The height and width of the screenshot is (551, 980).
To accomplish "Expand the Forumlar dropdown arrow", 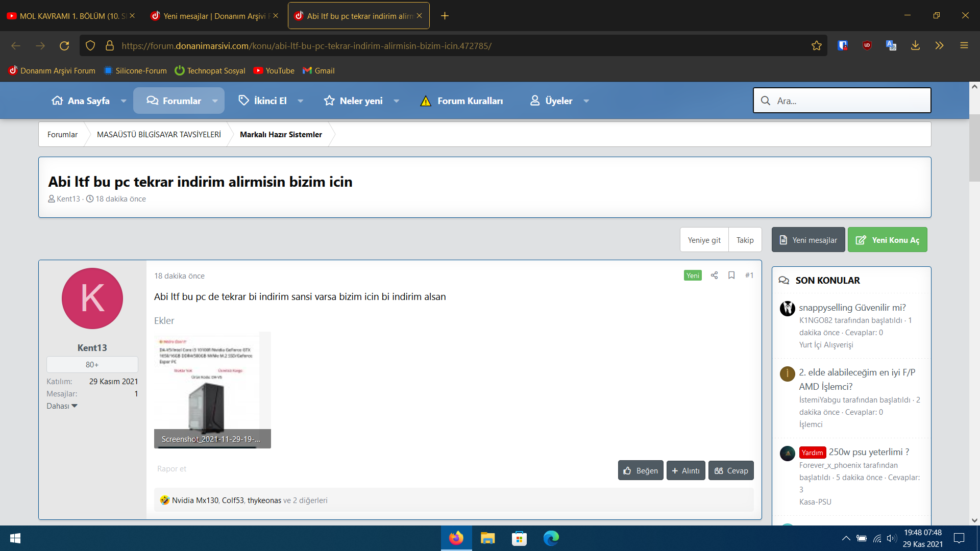I will point(215,101).
